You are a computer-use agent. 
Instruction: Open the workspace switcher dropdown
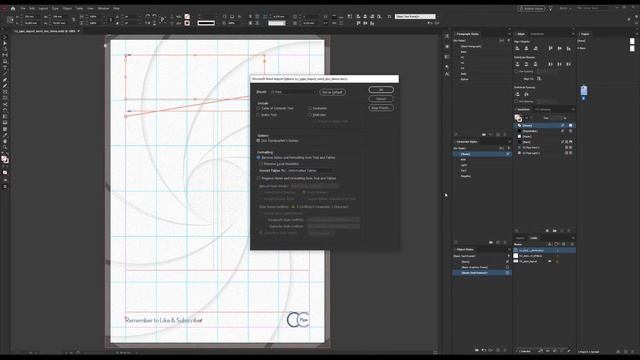pyautogui.click(x=565, y=8)
